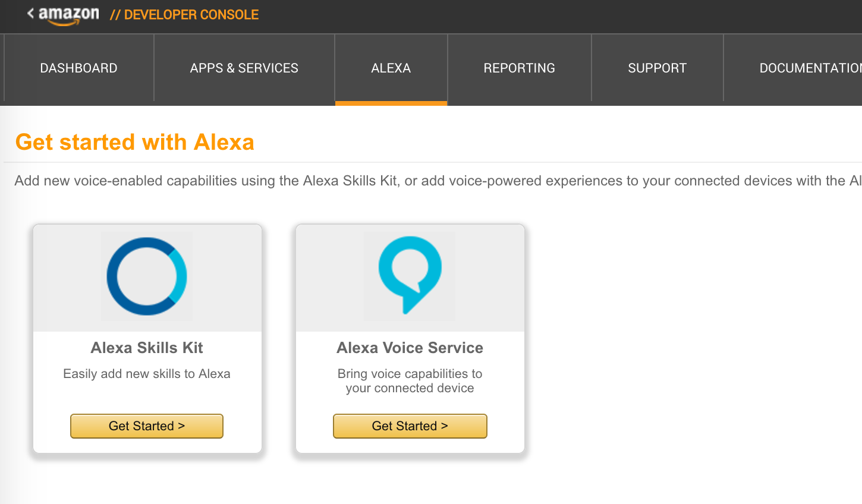Click the 'Get started with Alexa' heading
The image size is (862, 504).
click(x=135, y=142)
